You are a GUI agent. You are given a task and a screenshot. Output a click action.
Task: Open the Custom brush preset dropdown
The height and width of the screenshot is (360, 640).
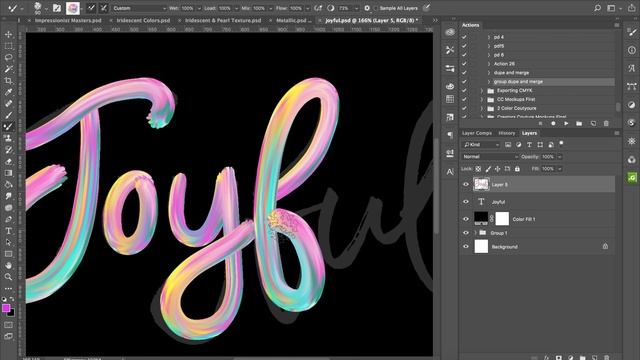[139, 8]
